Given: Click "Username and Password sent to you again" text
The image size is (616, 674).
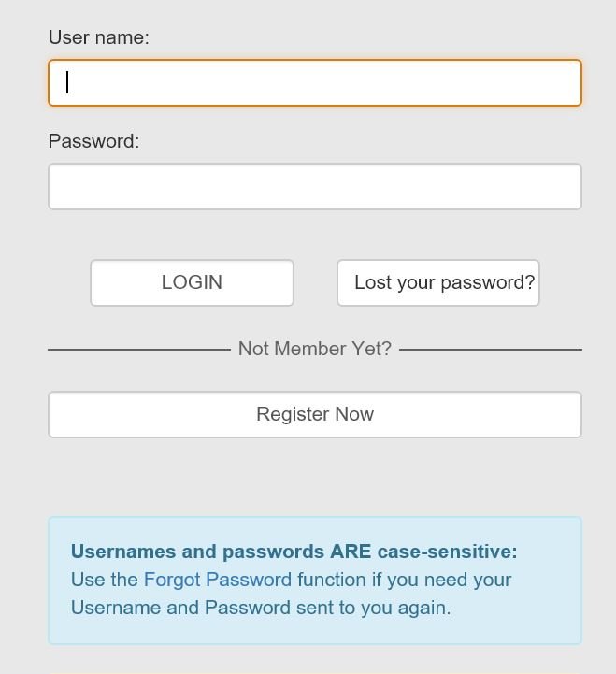Looking at the screenshot, I should tap(261, 608).
